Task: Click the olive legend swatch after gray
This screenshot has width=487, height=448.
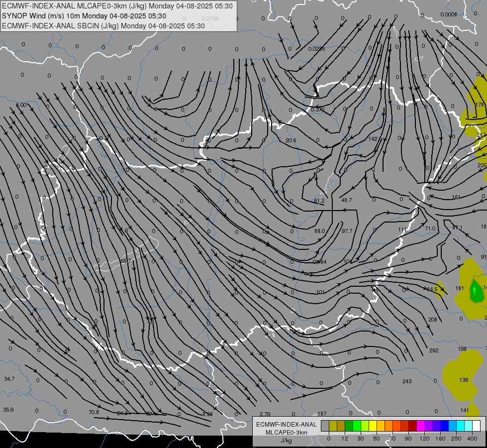Action: point(333,426)
